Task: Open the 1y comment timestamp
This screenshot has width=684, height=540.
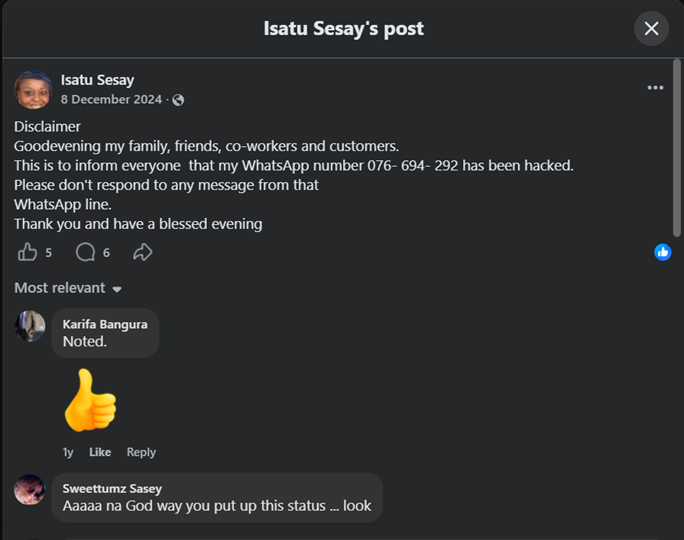Action: [68, 452]
